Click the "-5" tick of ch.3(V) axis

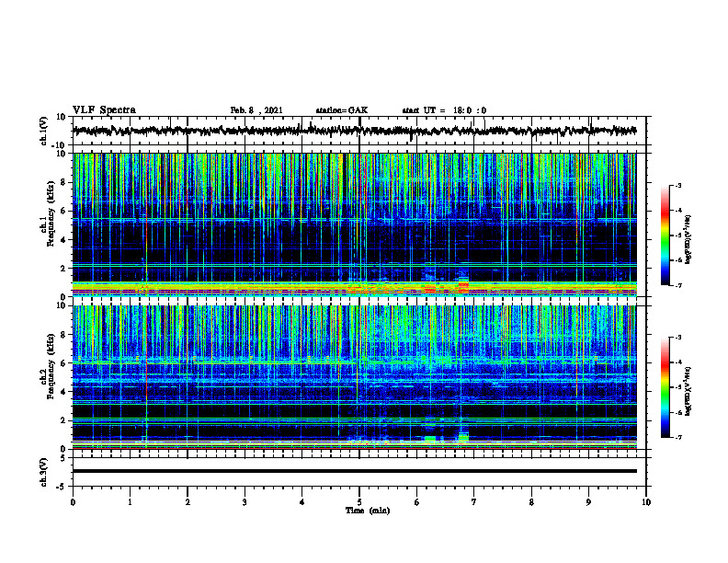click(x=62, y=487)
